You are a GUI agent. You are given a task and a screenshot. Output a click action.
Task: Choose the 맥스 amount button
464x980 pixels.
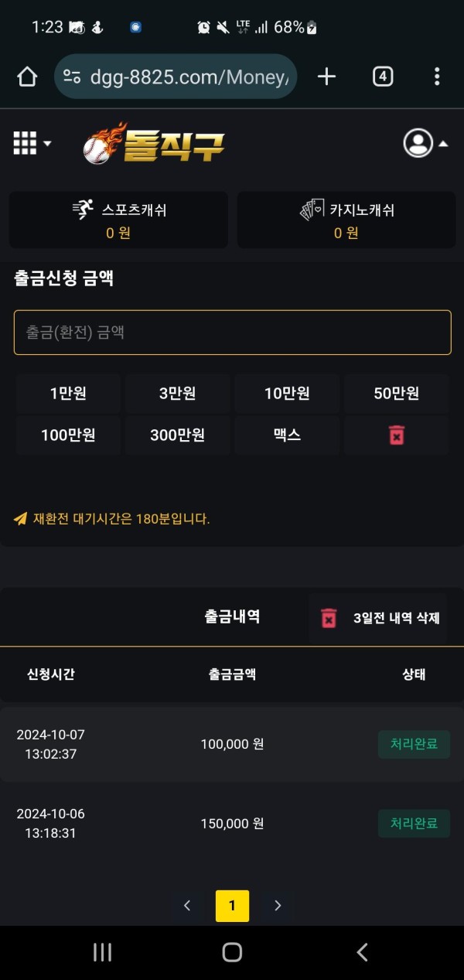tap(287, 435)
